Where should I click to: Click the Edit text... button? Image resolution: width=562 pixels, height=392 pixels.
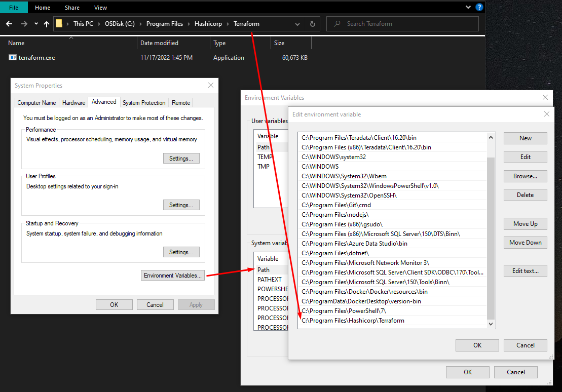tap(526, 271)
